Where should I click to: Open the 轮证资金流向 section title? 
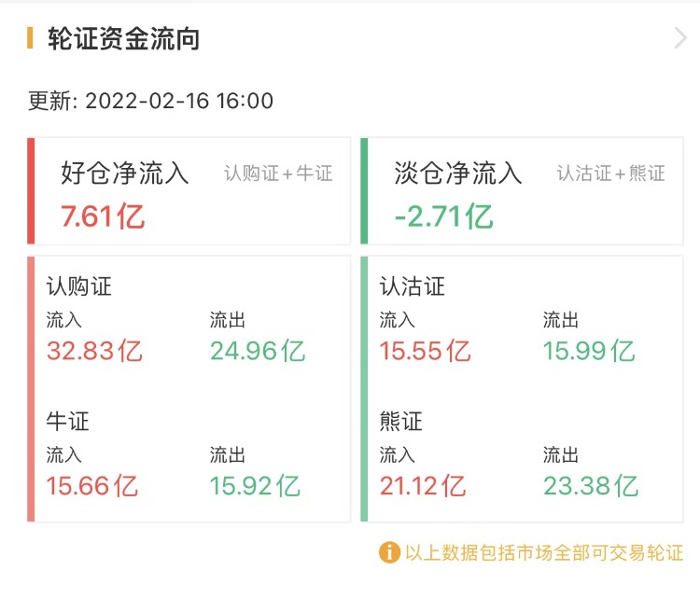click(x=124, y=39)
